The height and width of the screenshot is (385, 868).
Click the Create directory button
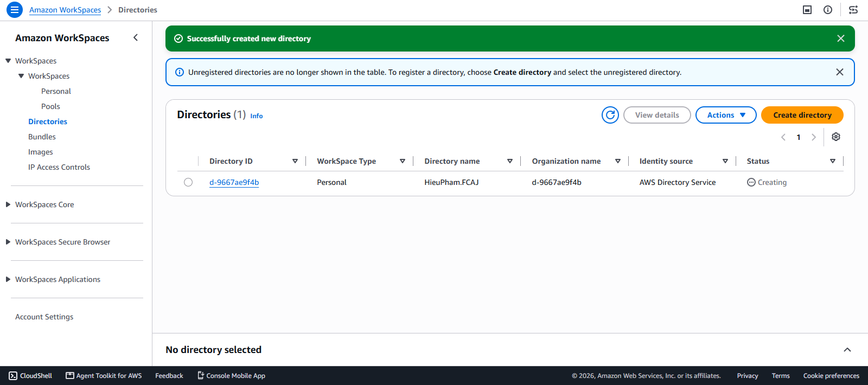[x=802, y=115]
